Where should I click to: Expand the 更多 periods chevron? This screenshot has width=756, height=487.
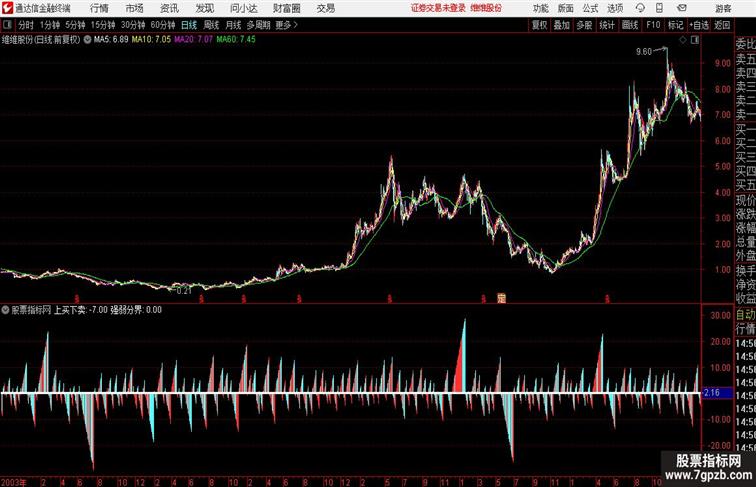pyautogui.click(x=287, y=25)
